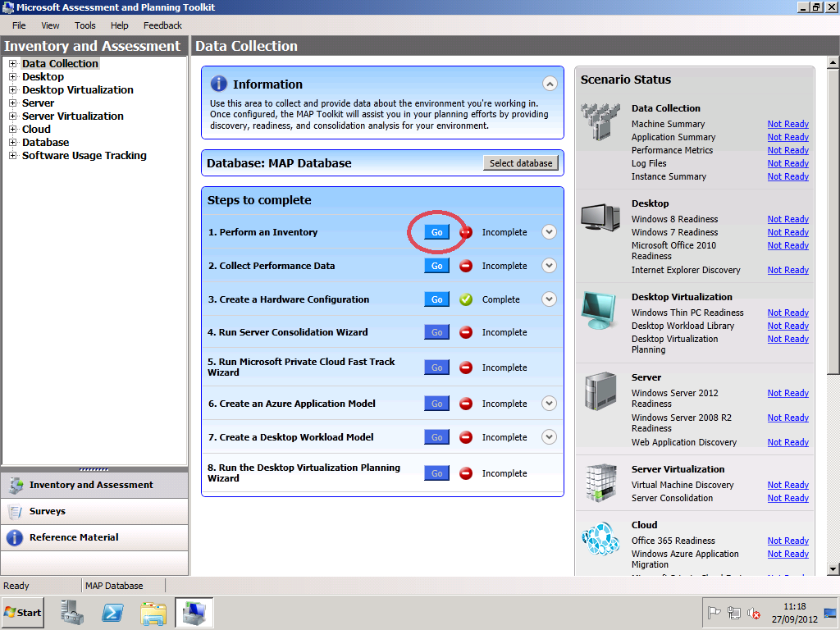Click the Inventory and Assessment pane icon
840x630 pixels.
point(16,485)
